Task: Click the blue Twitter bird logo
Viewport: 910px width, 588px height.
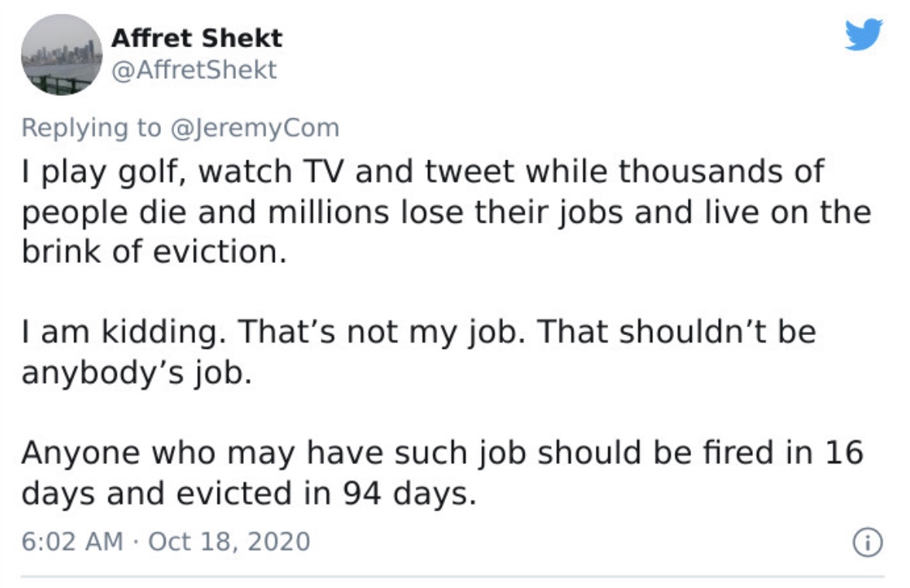Action: pos(864,35)
